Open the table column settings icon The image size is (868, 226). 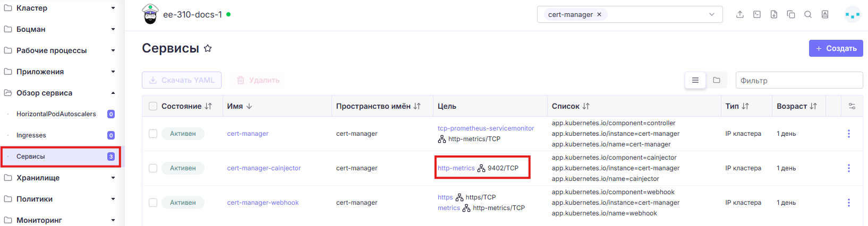click(852, 106)
